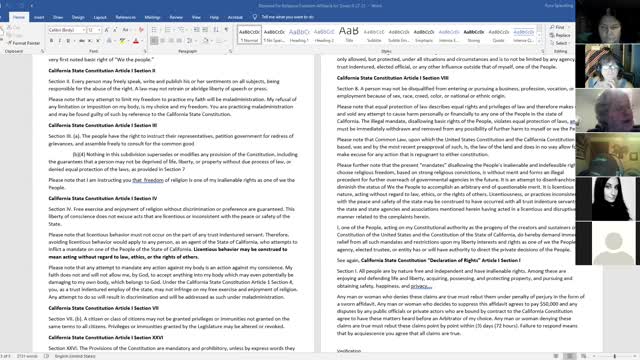Viewport: 640px width, 360px height.
Task: Click the Multilevel List icon
Action: [x=181, y=30]
